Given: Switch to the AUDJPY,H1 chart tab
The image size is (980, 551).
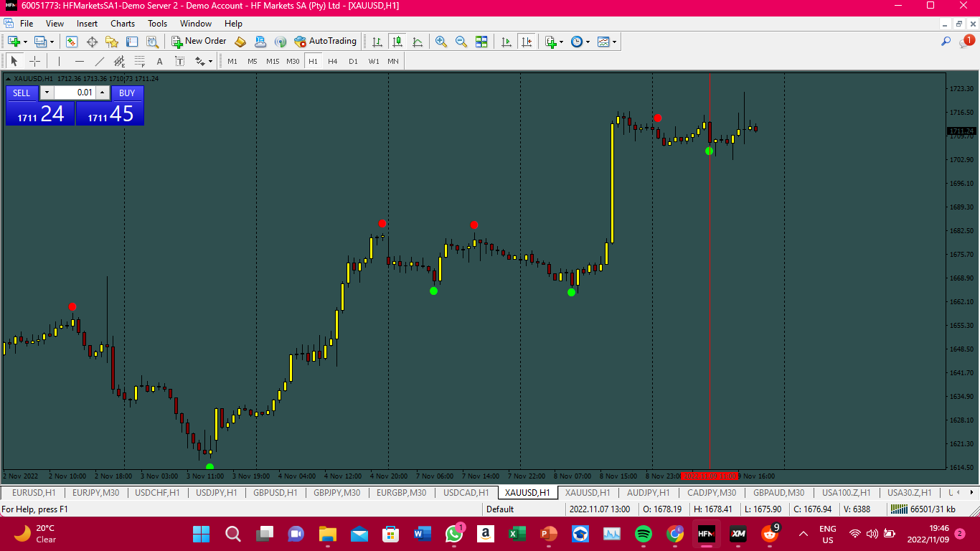Looking at the screenshot, I should click(x=649, y=493).
